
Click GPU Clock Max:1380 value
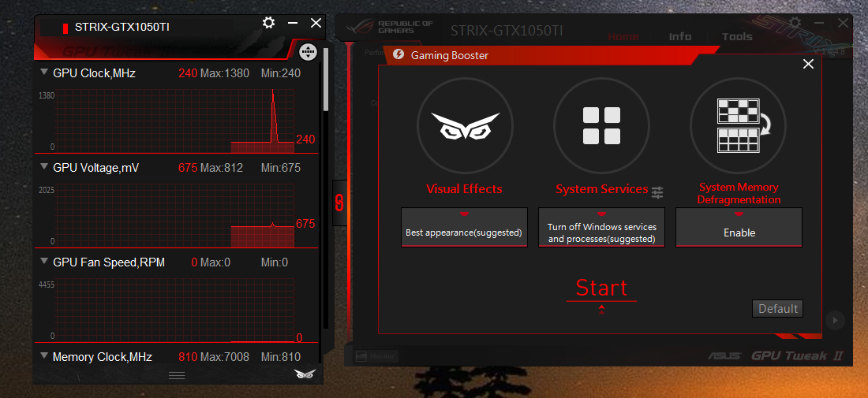[x=225, y=73]
